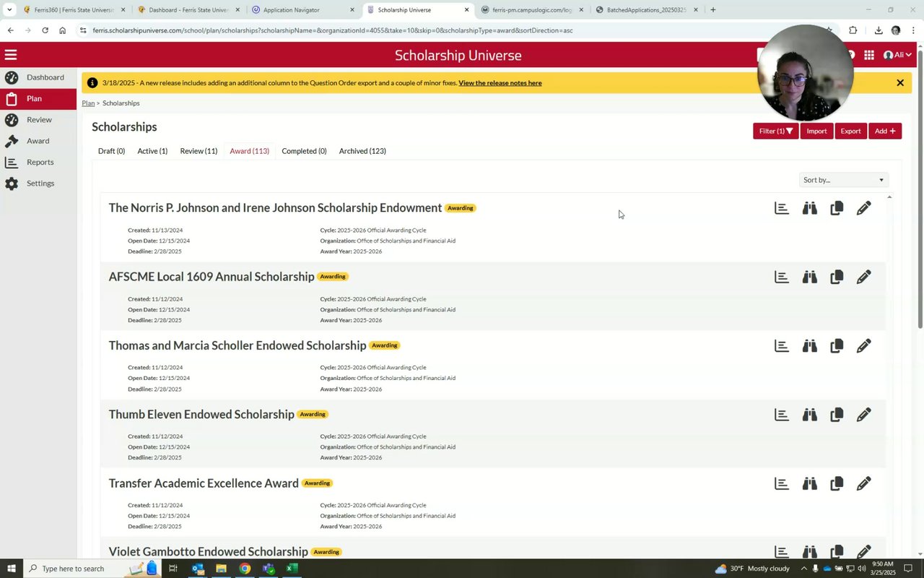Open Excel from the taskbar
Image resolution: width=924 pixels, height=578 pixels.
292,569
